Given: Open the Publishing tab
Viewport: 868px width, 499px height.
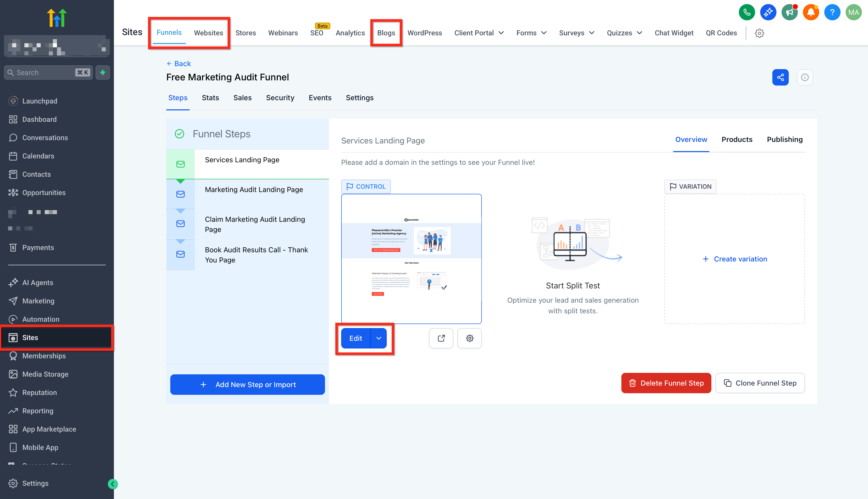Looking at the screenshot, I should tap(784, 139).
